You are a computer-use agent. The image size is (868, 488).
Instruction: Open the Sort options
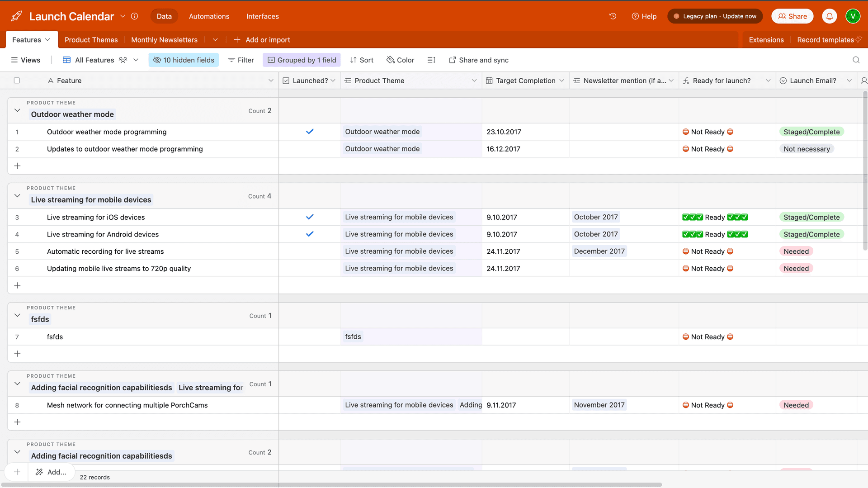click(362, 60)
